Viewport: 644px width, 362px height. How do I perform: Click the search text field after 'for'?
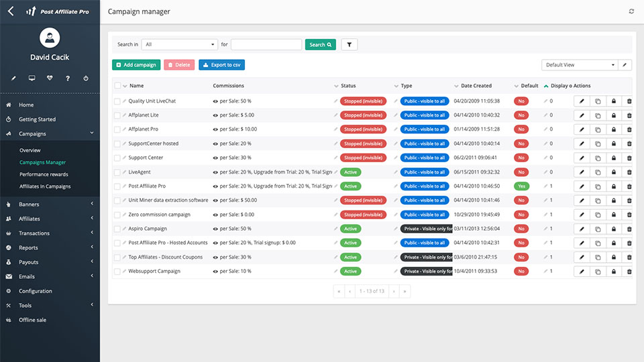click(266, 45)
